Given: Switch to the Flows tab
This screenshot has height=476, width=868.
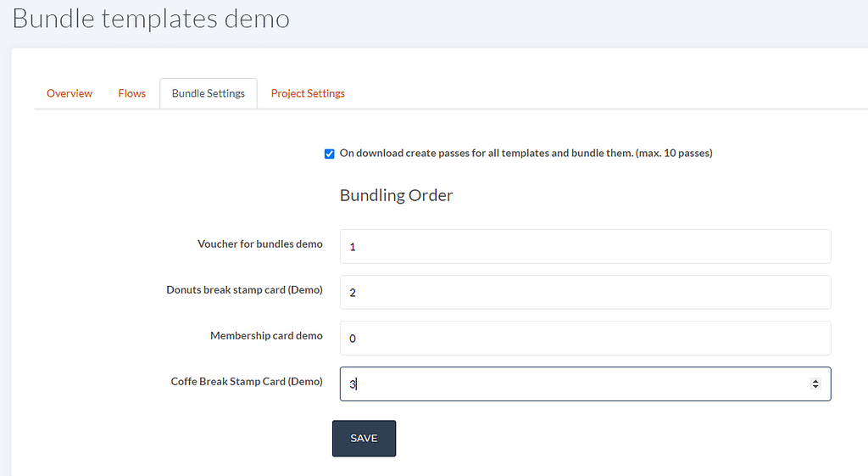Looking at the screenshot, I should pos(131,93).
